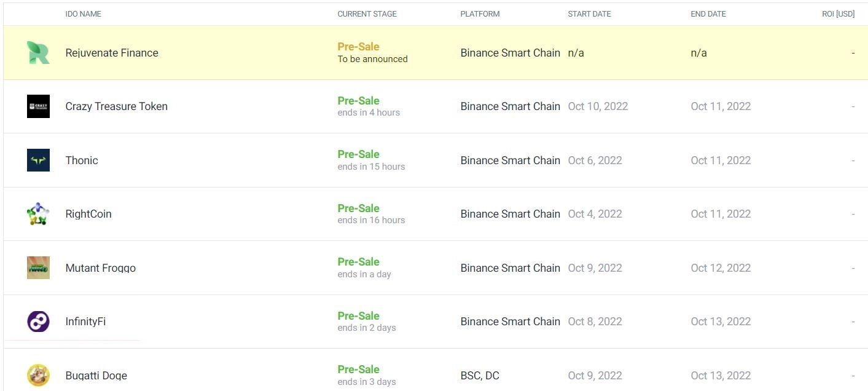Sort by the ROI [USD] column header

838,14
